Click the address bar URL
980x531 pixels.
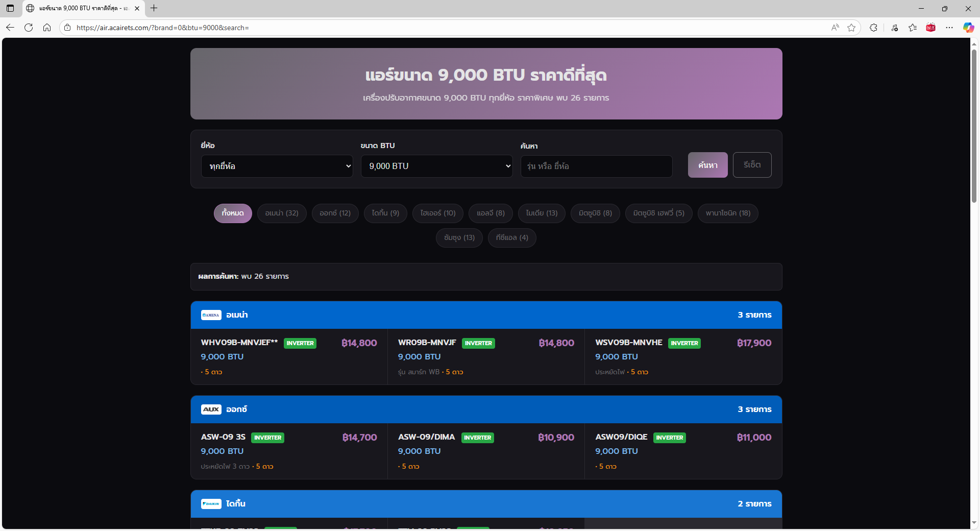pos(163,28)
